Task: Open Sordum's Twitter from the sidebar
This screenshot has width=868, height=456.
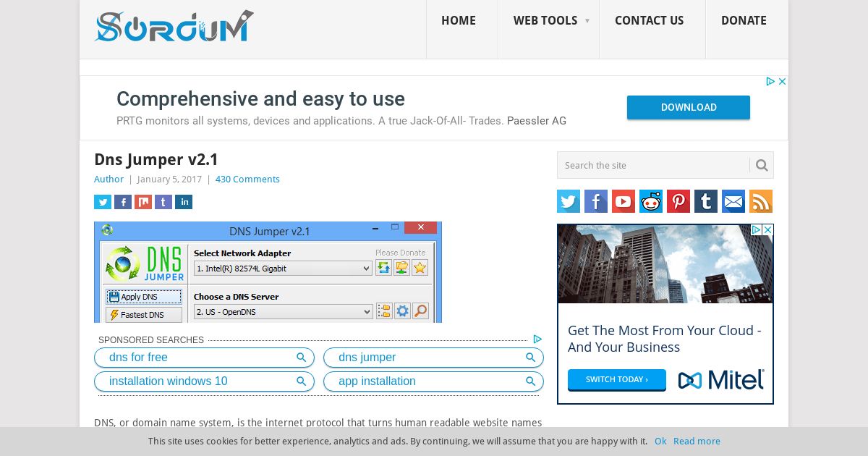Action: coord(569,201)
